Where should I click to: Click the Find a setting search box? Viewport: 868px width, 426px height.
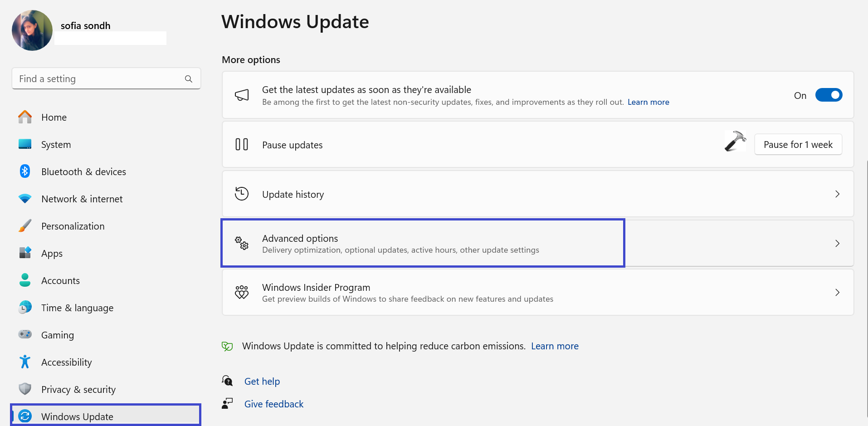coord(100,79)
